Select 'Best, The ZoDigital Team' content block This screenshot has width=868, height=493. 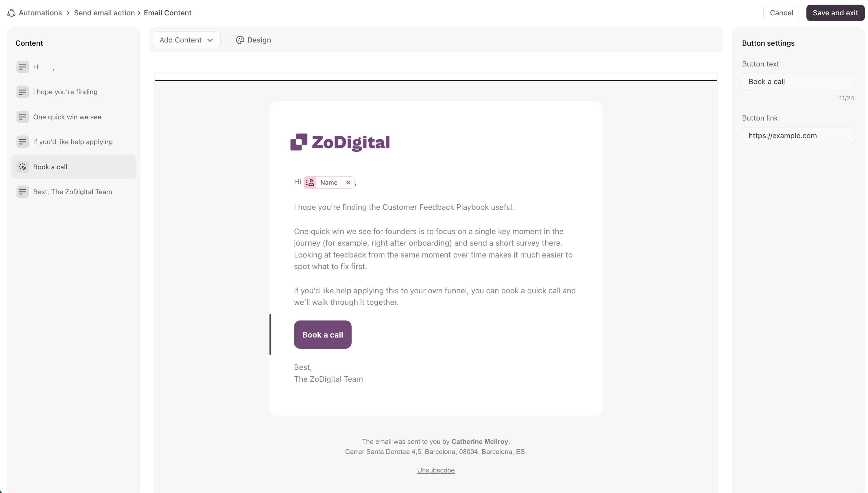click(73, 192)
